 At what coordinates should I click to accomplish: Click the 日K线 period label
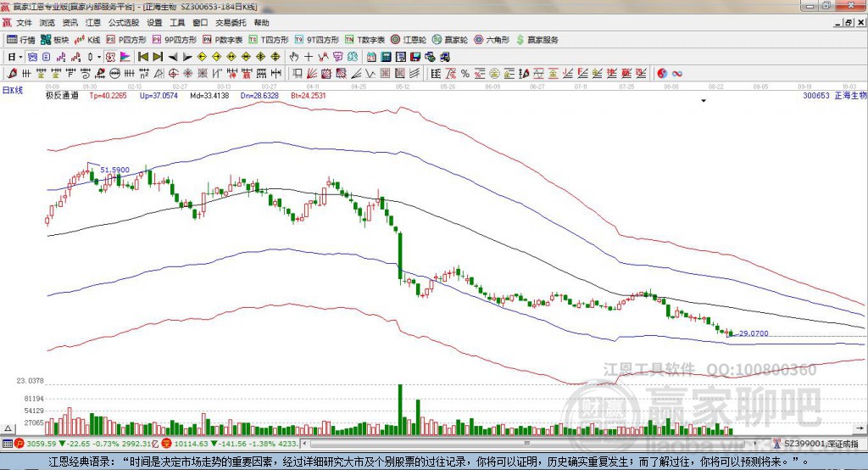(13, 90)
